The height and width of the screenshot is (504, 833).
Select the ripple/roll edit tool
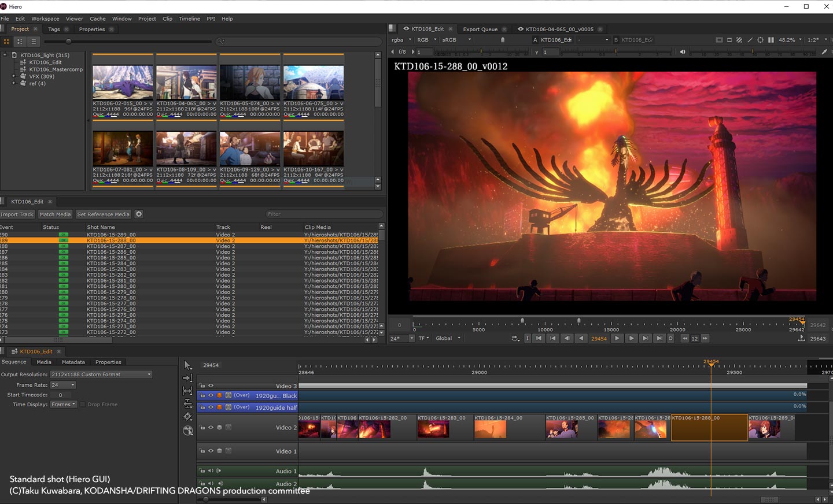[x=188, y=403]
